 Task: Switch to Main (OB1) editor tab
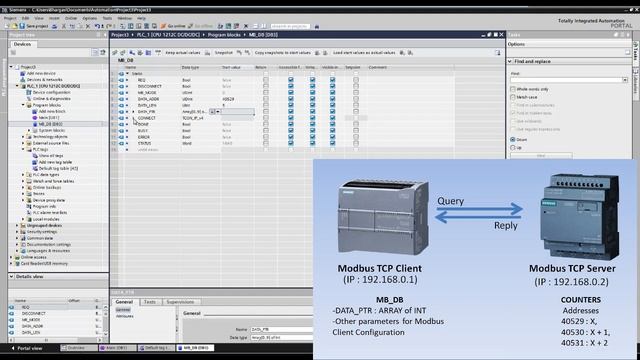click(x=117, y=348)
